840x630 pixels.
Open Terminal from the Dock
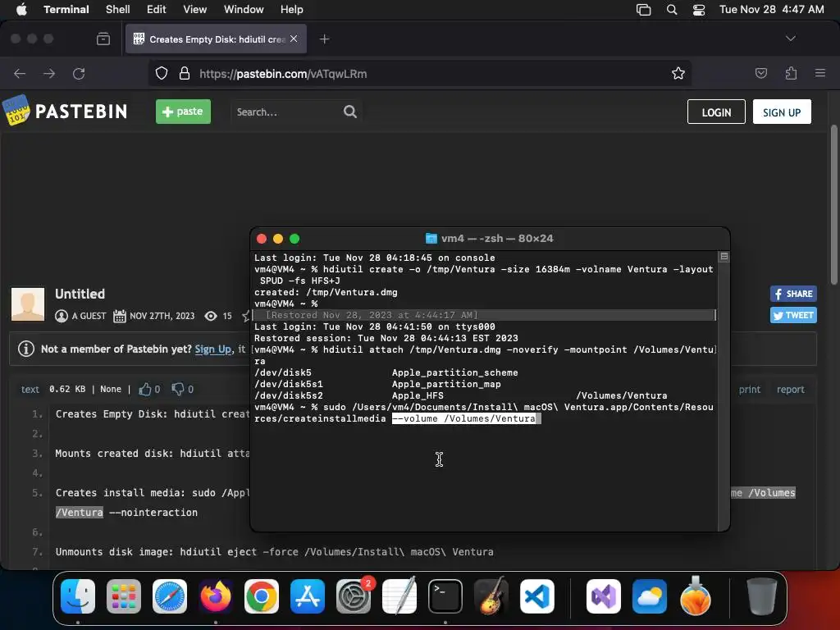tap(445, 596)
